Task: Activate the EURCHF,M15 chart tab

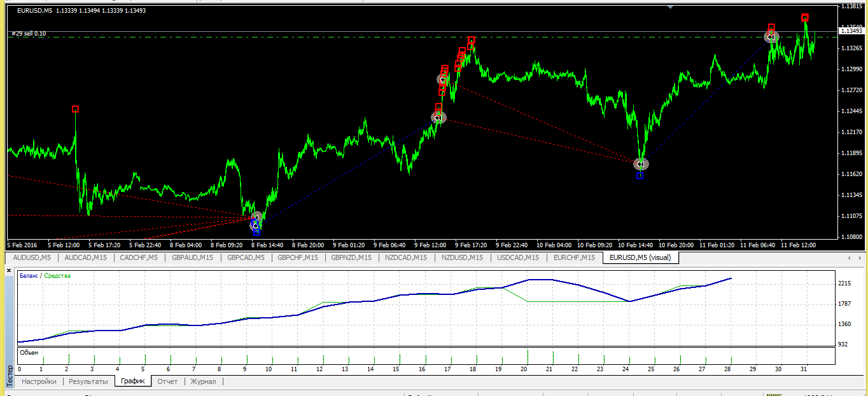Action: [x=573, y=257]
